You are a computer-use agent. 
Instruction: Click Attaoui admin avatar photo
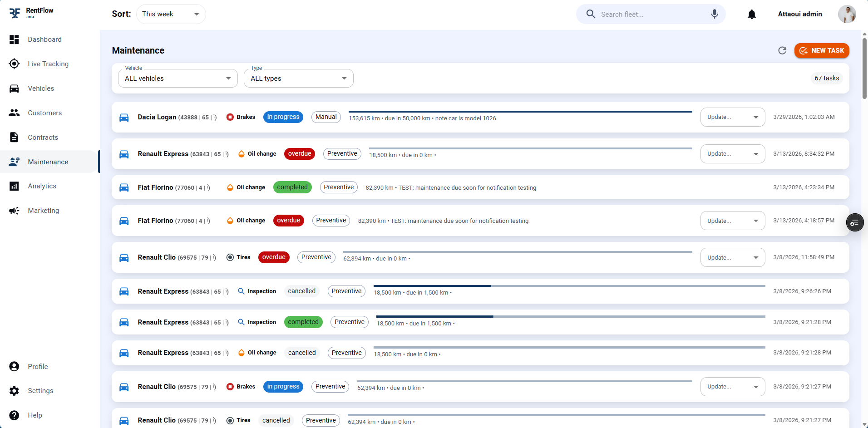(x=847, y=14)
